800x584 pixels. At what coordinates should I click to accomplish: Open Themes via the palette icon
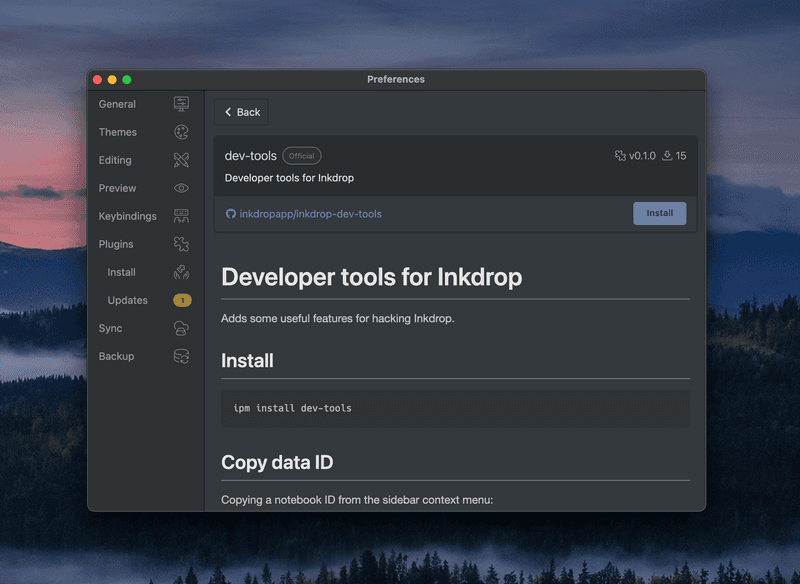click(x=181, y=131)
